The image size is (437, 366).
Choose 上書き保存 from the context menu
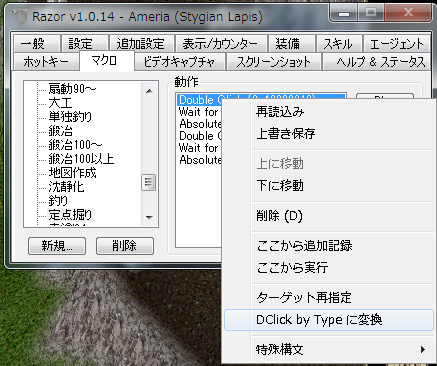(329, 134)
